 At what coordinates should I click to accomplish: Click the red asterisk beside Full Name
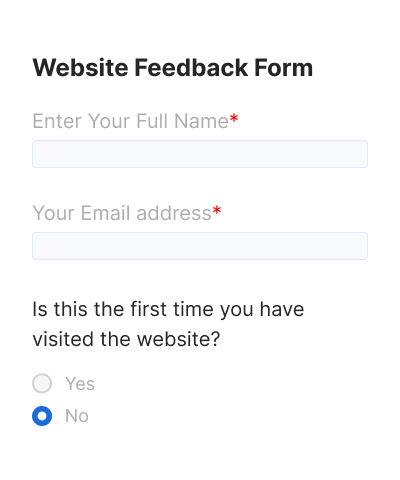point(234,118)
